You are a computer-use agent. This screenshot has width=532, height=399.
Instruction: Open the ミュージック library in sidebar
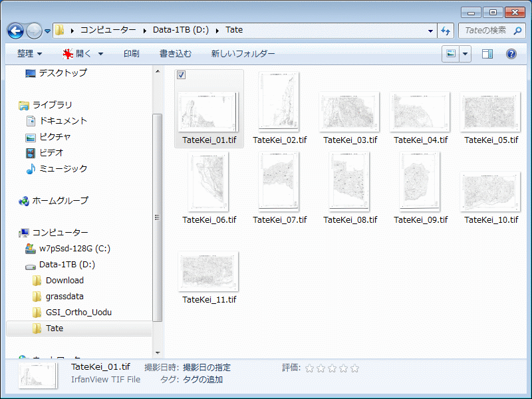[63, 169]
